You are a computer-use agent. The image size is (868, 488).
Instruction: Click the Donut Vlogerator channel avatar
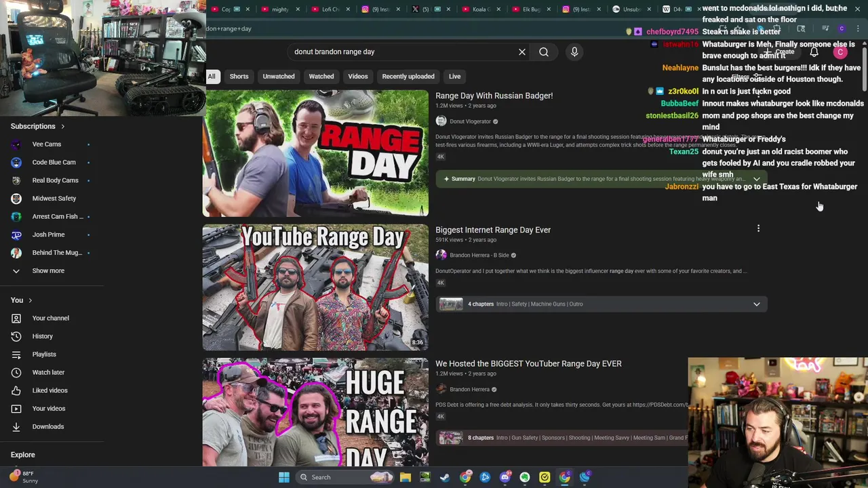(441, 121)
